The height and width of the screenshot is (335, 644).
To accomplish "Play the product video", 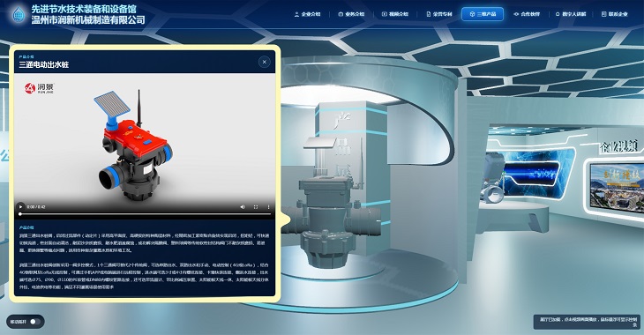I will 20,207.
